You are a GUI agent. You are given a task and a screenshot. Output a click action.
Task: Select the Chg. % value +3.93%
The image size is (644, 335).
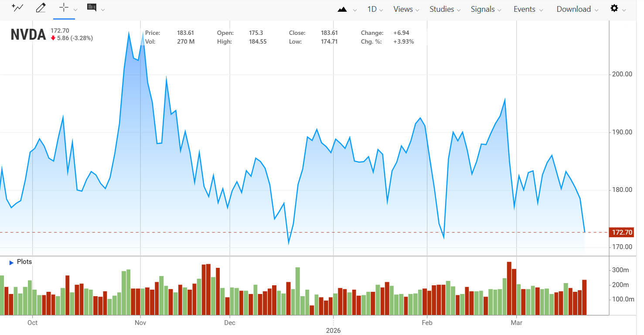(403, 42)
